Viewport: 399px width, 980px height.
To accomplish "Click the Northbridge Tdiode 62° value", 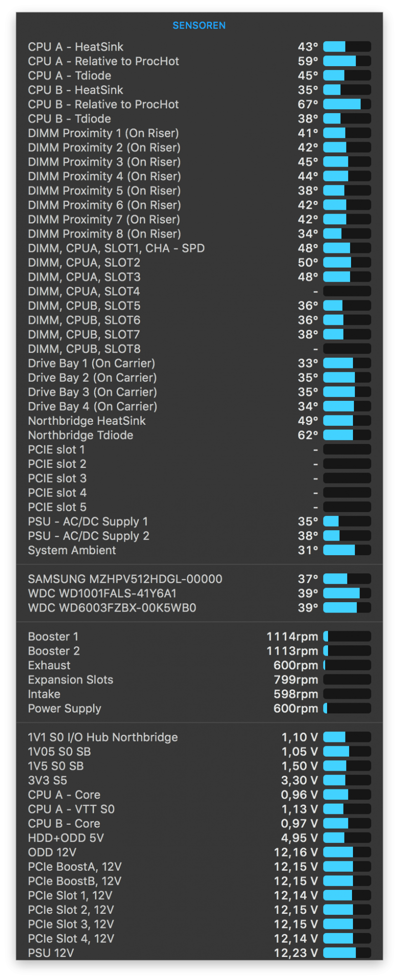I will 307,436.
